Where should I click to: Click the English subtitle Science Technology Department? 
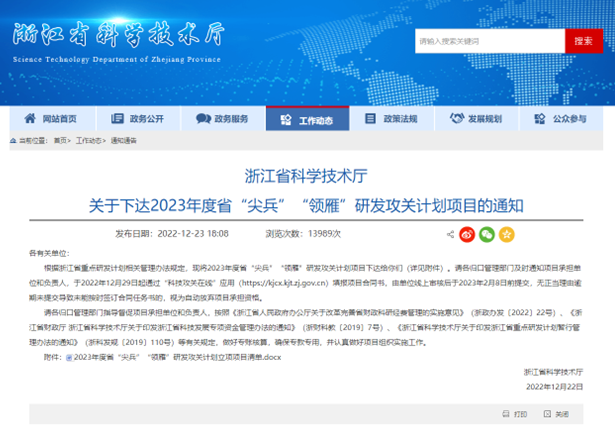pos(116,60)
